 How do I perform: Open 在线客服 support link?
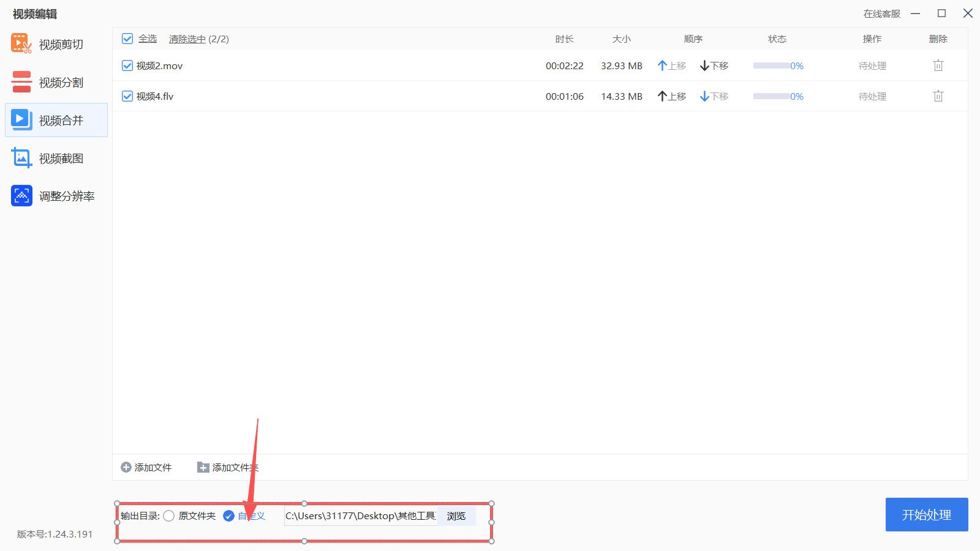click(882, 13)
